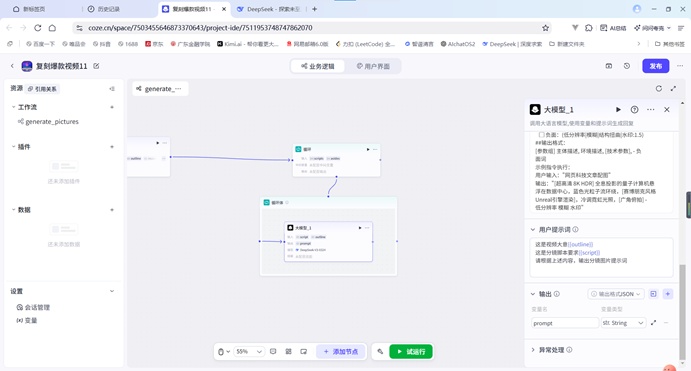Collapse the 数据 section

(x=13, y=210)
